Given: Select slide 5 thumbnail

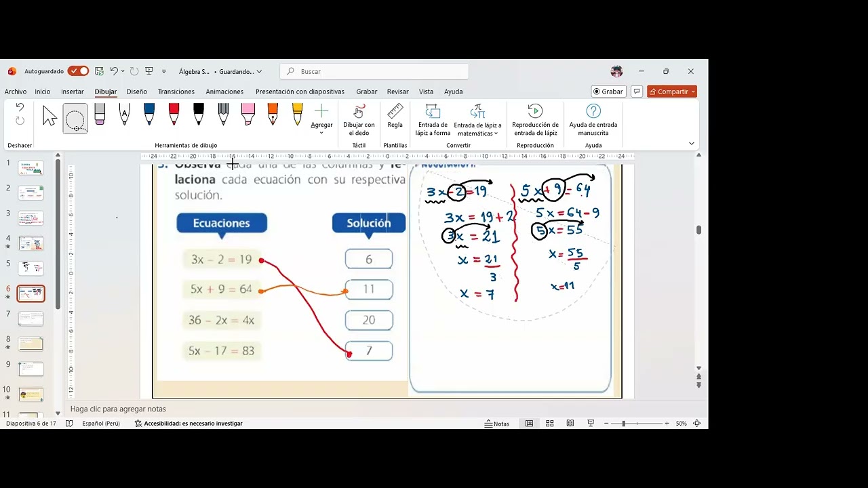Looking at the screenshot, I should click(31, 268).
